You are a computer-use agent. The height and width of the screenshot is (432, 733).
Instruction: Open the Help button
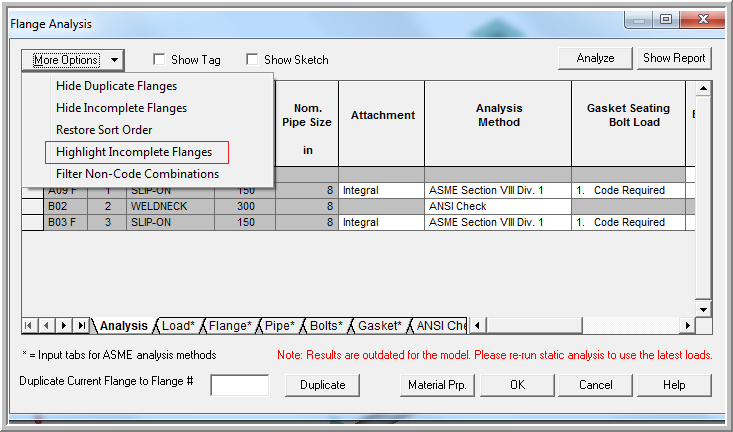point(674,385)
